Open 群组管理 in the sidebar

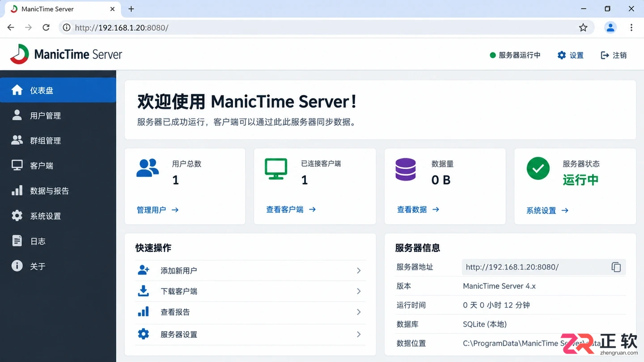click(58, 140)
